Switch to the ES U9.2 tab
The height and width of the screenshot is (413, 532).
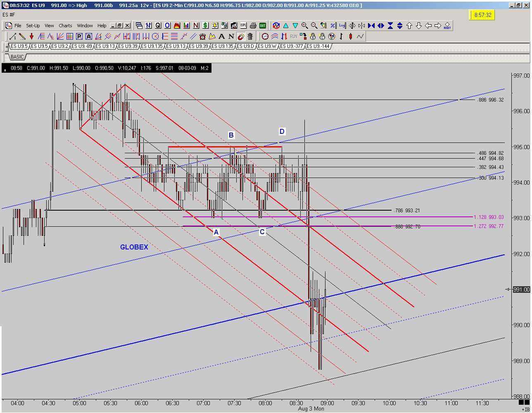point(59,46)
